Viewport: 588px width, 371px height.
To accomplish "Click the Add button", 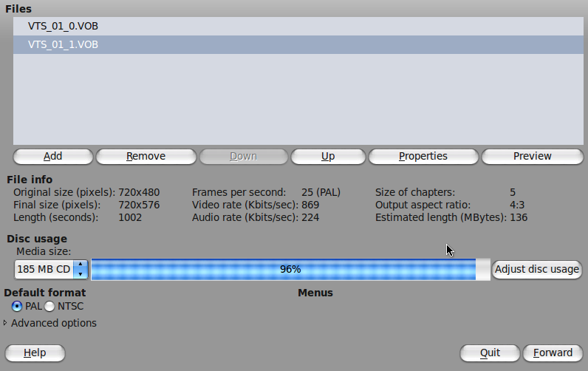I will point(53,157).
